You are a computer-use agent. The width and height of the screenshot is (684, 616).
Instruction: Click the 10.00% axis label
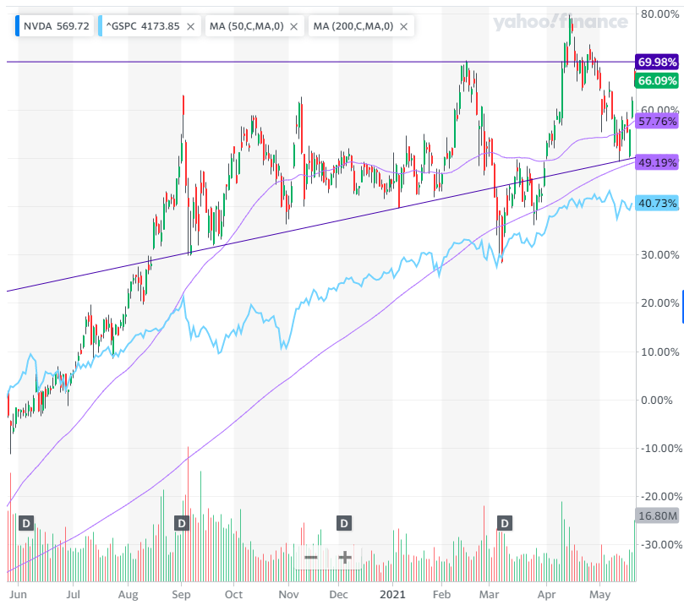click(x=659, y=352)
